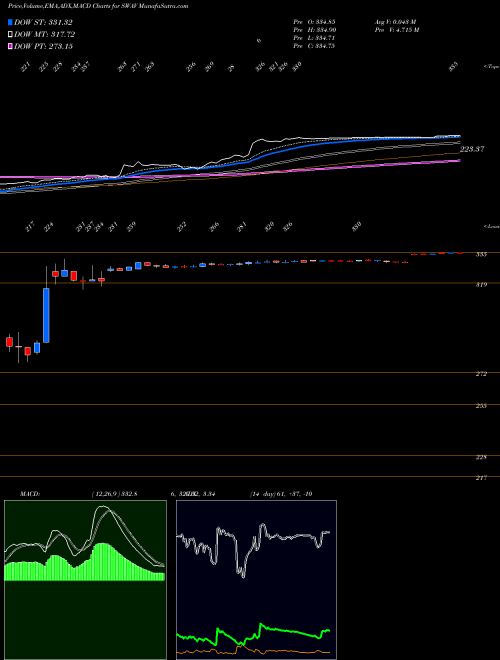The width and height of the screenshot is (500, 660).
Task: Click the '(12,26,9) 332.8' MACD parameters
Action: click(x=114, y=494)
